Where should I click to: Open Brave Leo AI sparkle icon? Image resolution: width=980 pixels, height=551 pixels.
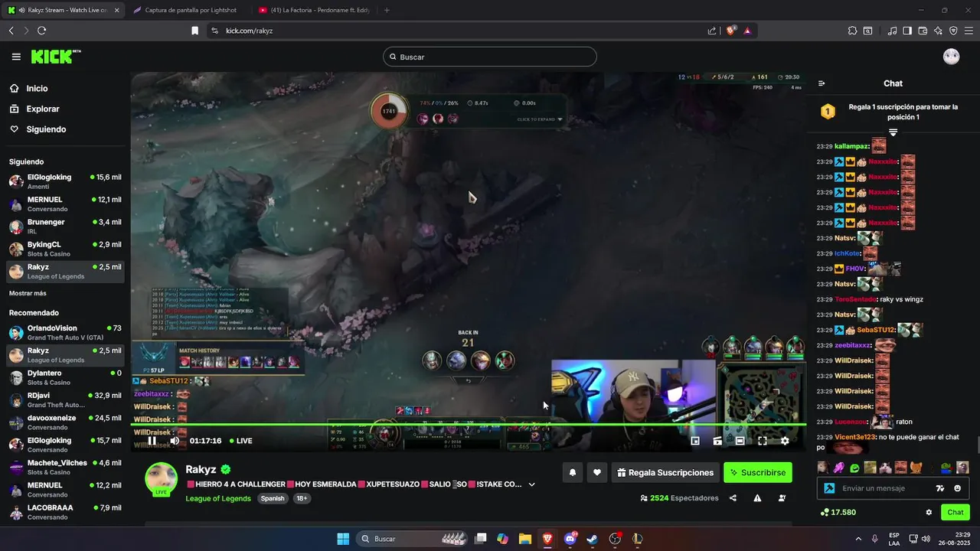tap(938, 31)
